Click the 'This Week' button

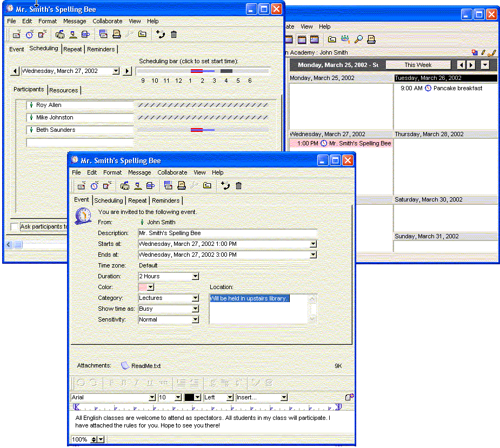point(418,65)
